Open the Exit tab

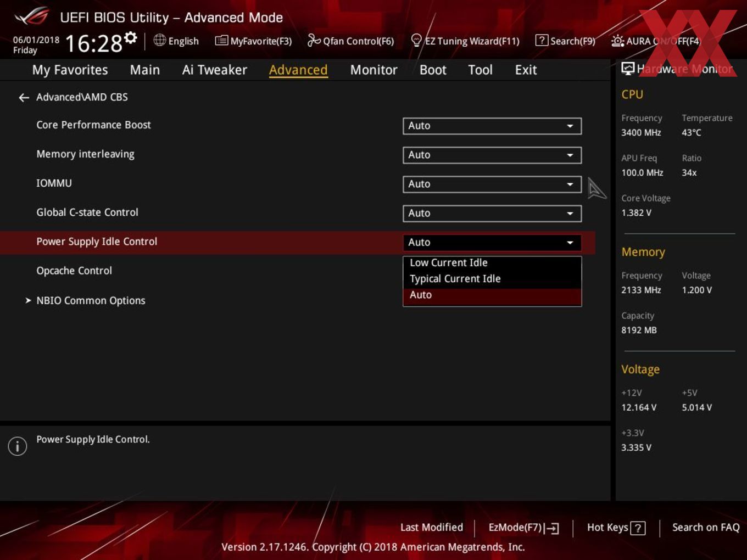click(x=526, y=70)
